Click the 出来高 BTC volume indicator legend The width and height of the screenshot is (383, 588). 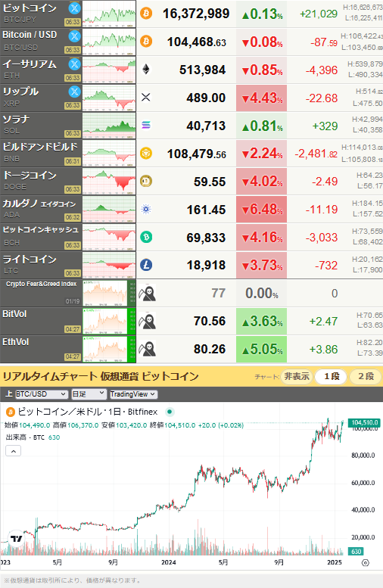(x=33, y=437)
